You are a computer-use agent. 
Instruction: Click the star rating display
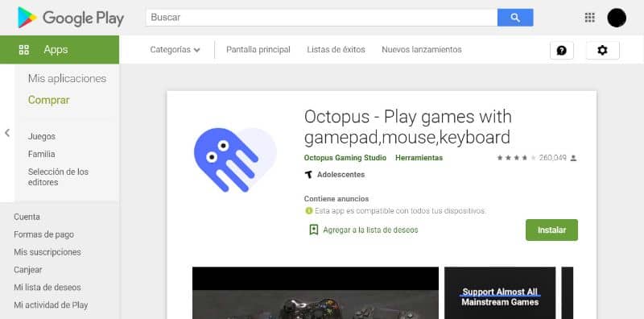(x=516, y=158)
